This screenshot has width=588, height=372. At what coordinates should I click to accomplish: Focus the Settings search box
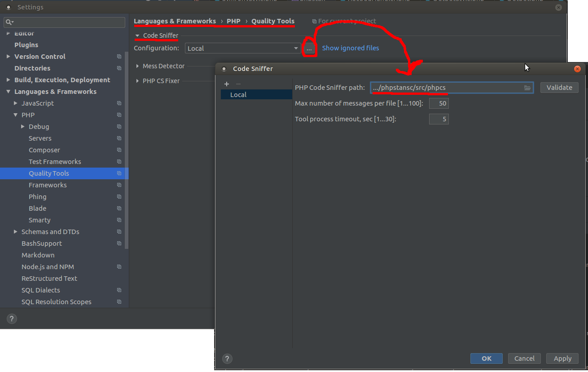[64, 22]
